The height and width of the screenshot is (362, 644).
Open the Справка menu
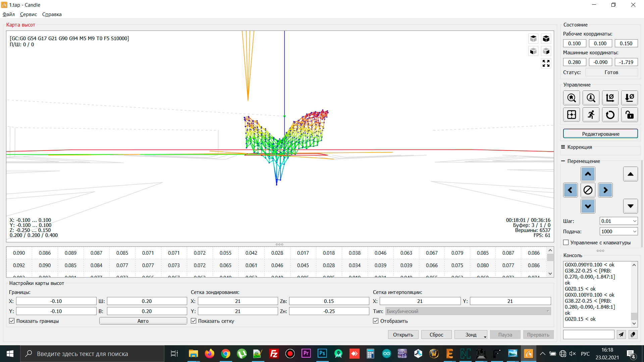[52, 14]
